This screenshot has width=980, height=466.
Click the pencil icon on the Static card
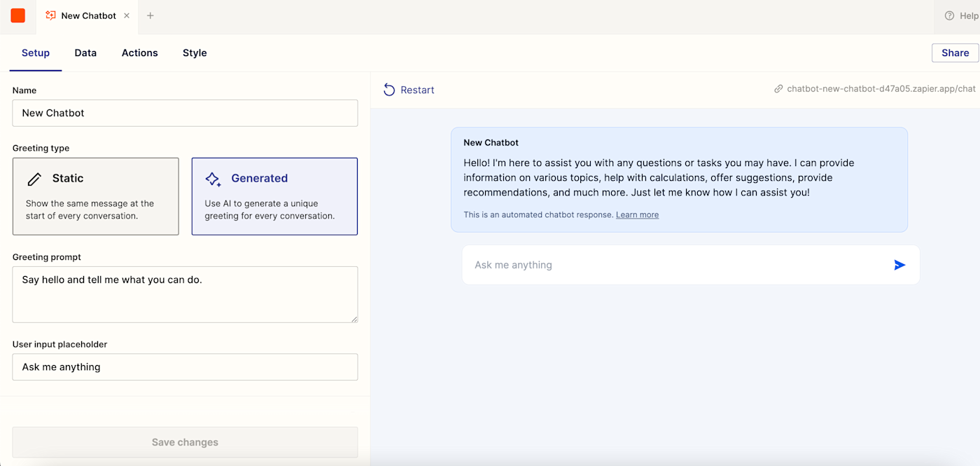pos(34,179)
